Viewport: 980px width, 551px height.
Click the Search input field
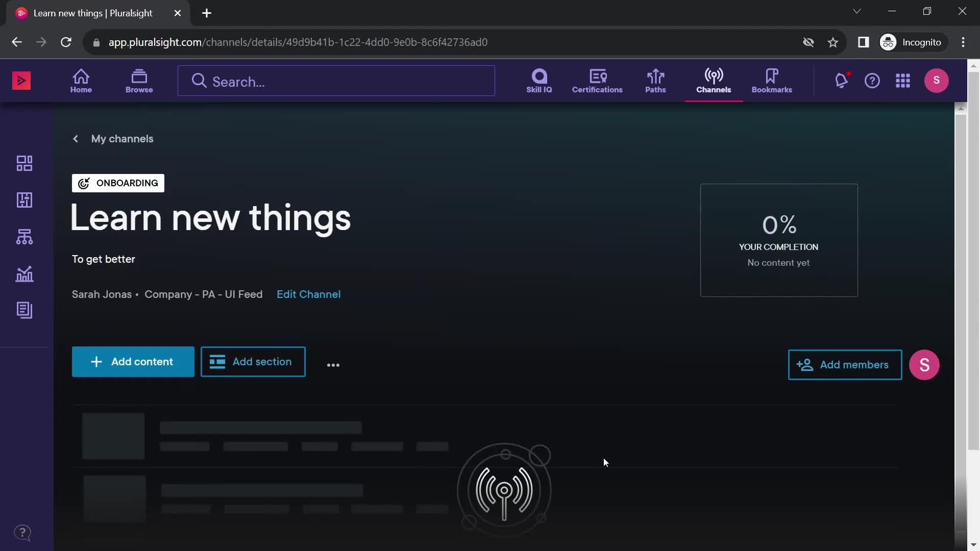(x=336, y=82)
